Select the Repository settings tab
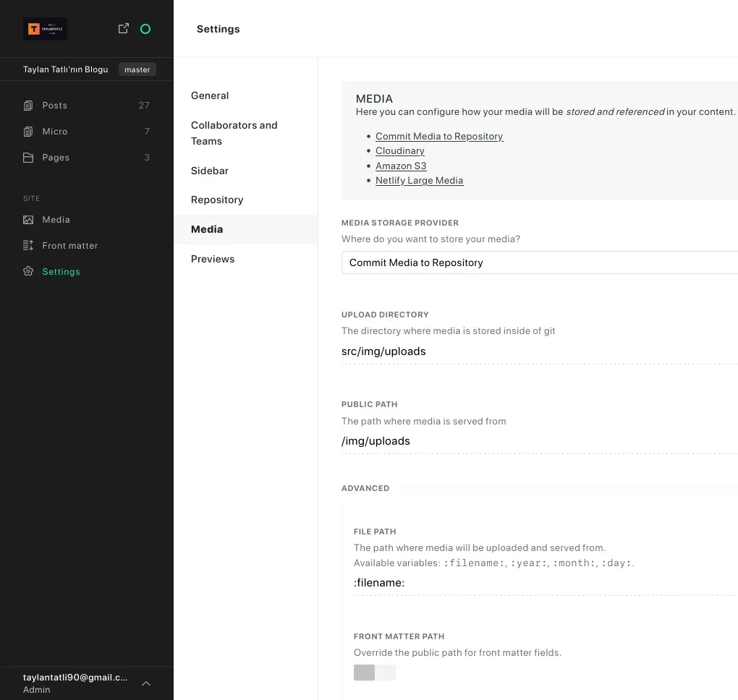 (217, 200)
